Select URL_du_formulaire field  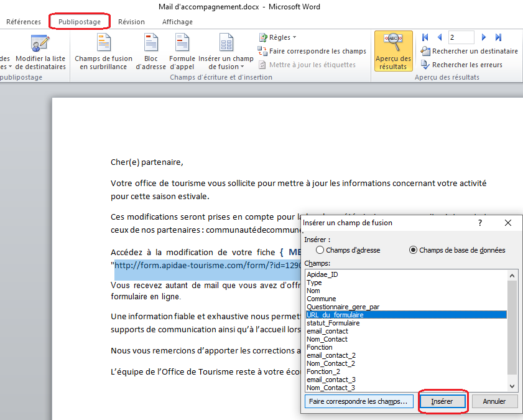coord(406,315)
